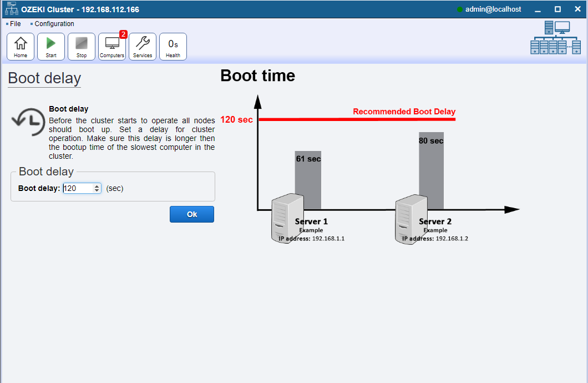Click the red 120 sec axis label
Image resolution: width=588 pixels, height=383 pixels.
pyautogui.click(x=237, y=120)
